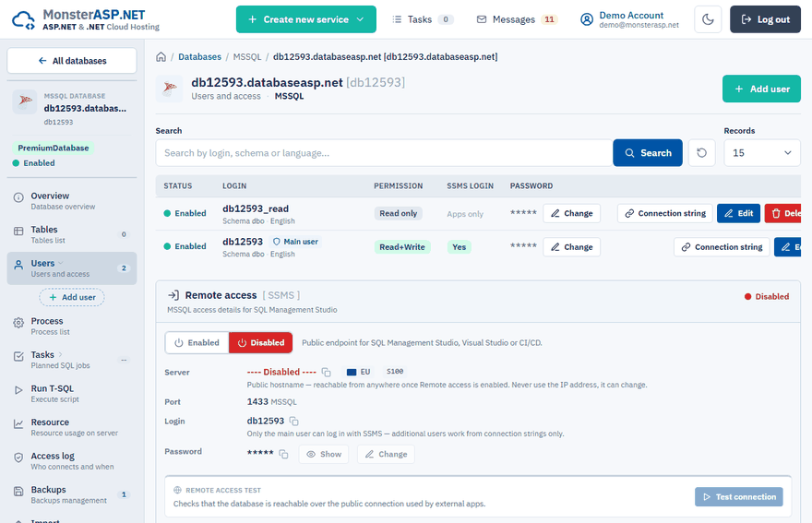The width and height of the screenshot is (812, 523).
Task: Click the PERMISSION column header
Action: pos(399,186)
